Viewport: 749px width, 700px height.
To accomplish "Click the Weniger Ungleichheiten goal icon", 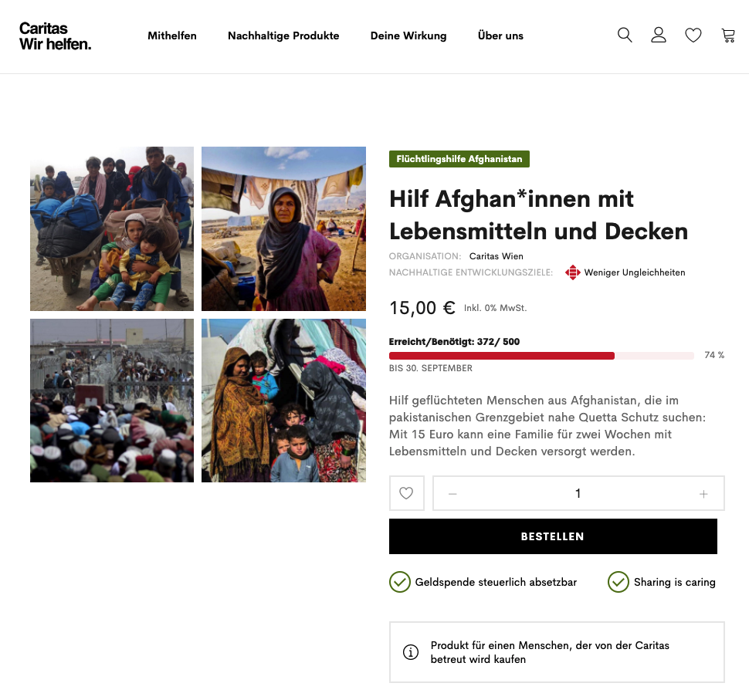I will pos(573,272).
